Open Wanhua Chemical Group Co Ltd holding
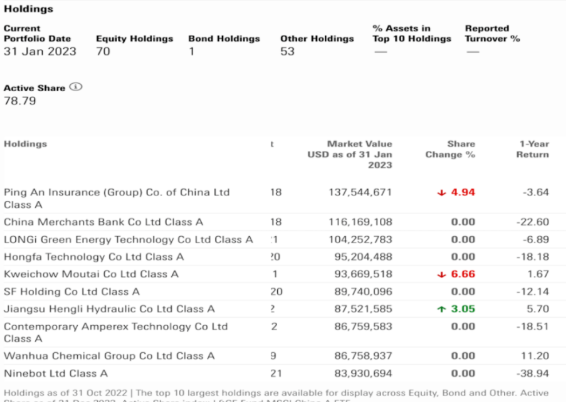The width and height of the screenshot is (566, 402). [109, 356]
